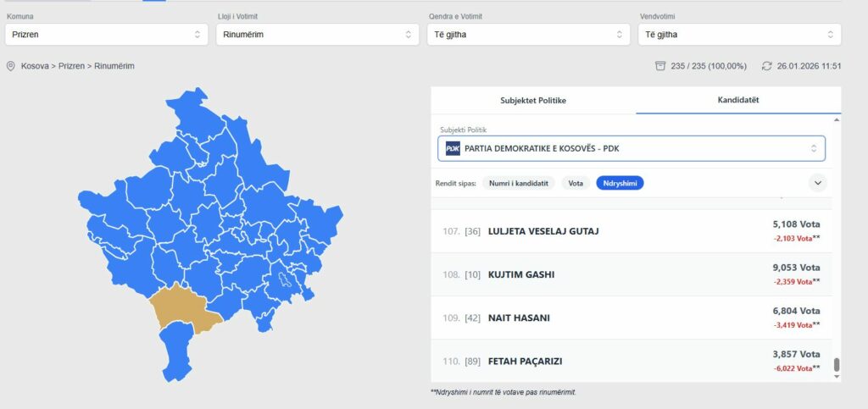Select the Kandidatët tab
The width and height of the screenshot is (868, 409).
[x=737, y=100]
